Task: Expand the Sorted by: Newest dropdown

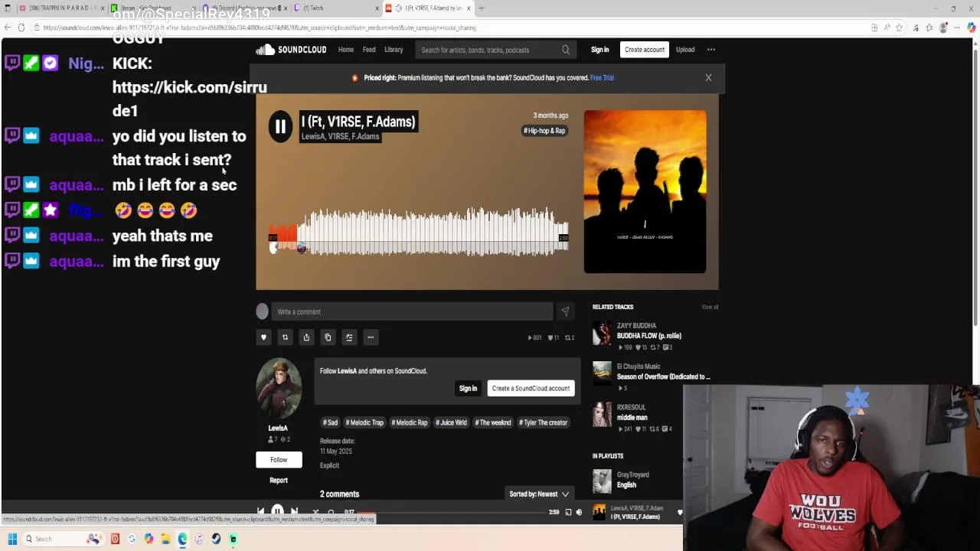Action: point(539,494)
